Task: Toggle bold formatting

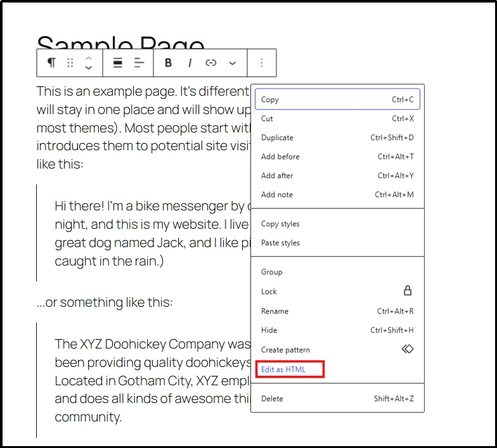Action: click(x=169, y=63)
